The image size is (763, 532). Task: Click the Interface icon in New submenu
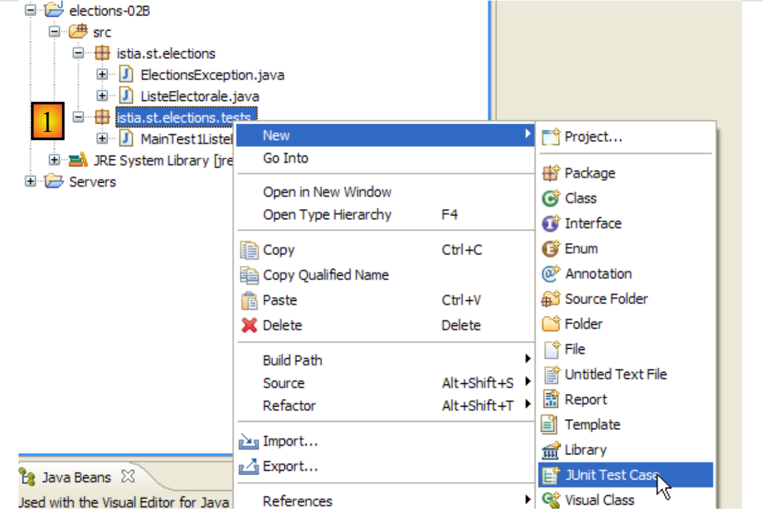pyautogui.click(x=550, y=224)
